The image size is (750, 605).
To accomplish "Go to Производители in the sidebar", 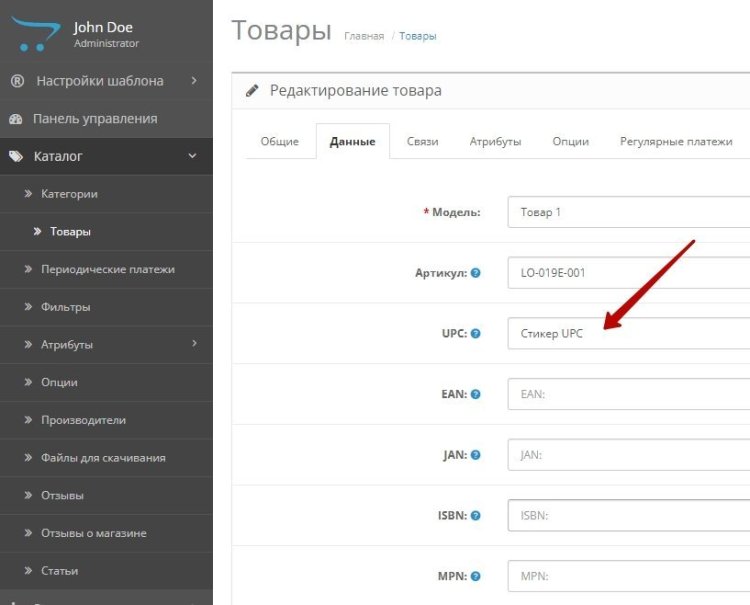I will pos(83,420).
